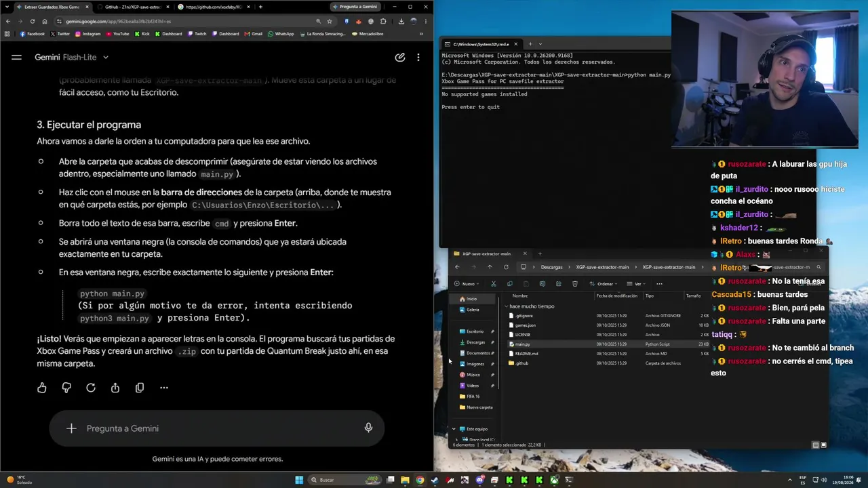Click the Pregunta a Gemini input field
The image size is (868, 488).
pyautogui.click(x=217, y=428)
